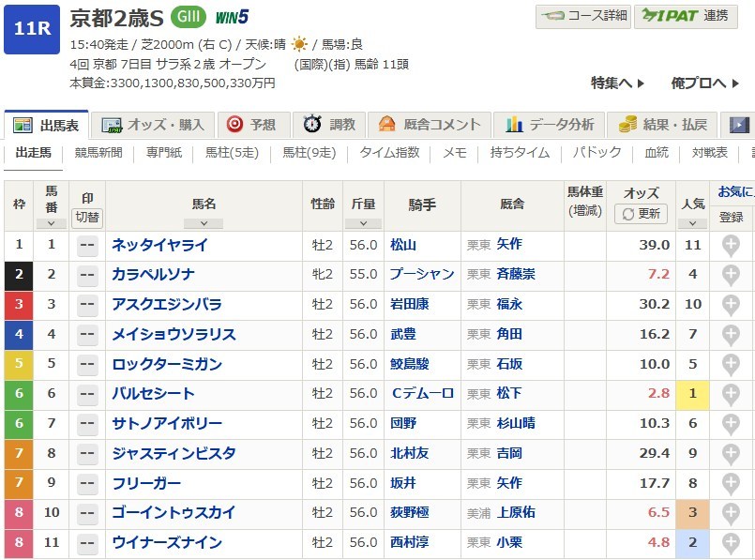Viewport: 755px width, 560px height.
Task: Click the refresh 更新 odds button
Action: 640,214
